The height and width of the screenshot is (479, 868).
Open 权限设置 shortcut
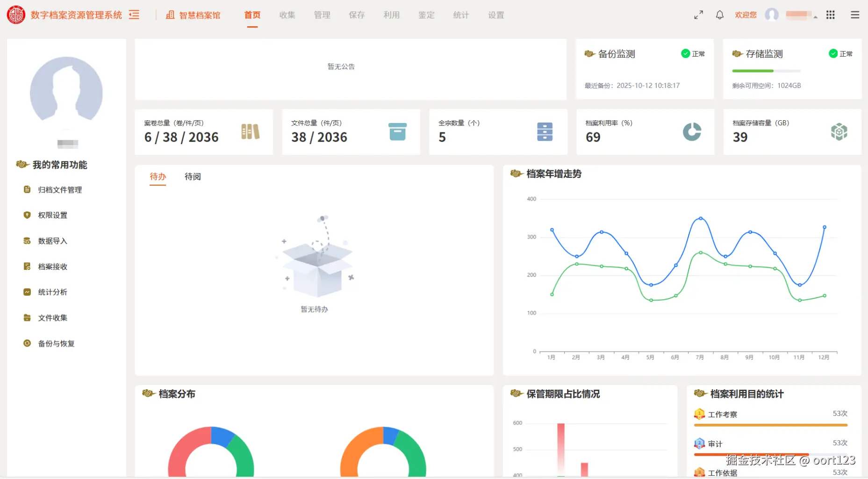(x=53, y=215)
